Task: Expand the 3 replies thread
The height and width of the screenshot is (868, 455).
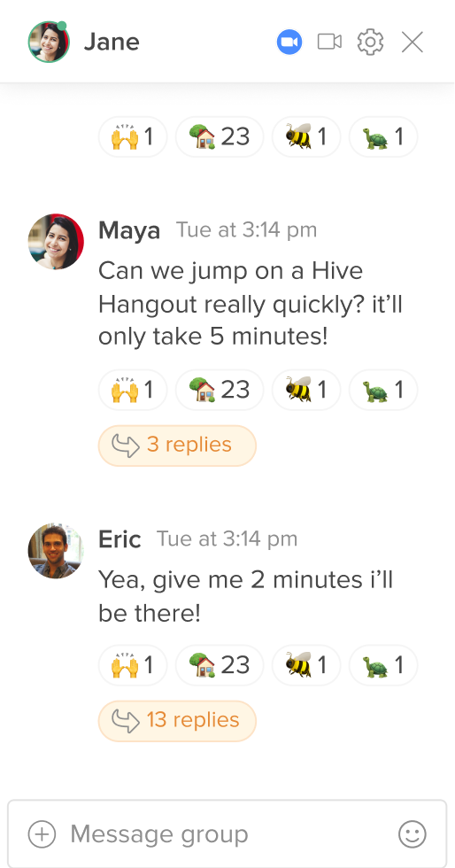Action: pos(177,445)
